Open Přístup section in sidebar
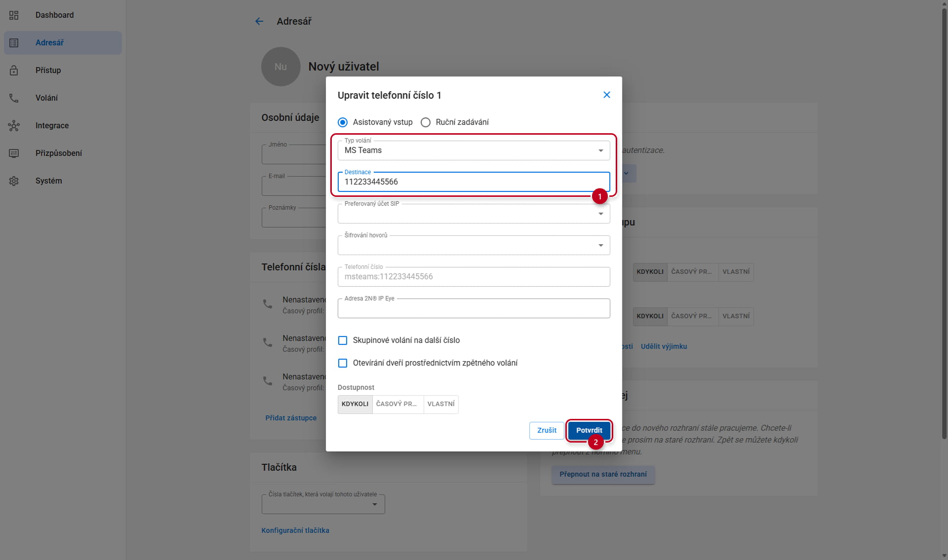 point(63,71)
